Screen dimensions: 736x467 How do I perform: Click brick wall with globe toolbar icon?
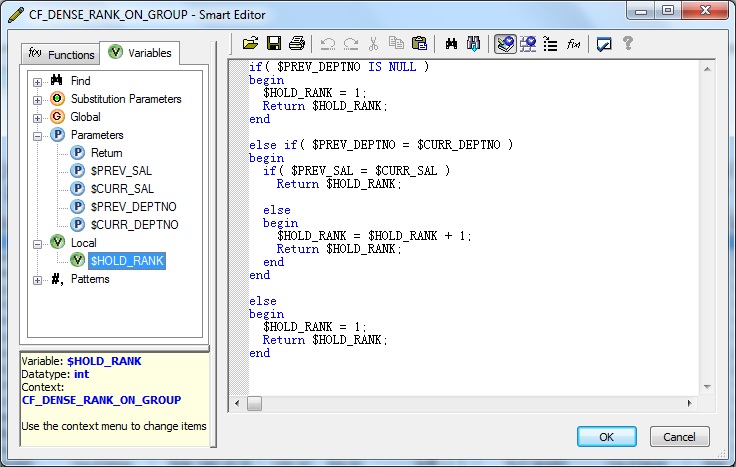click(528, 44)
